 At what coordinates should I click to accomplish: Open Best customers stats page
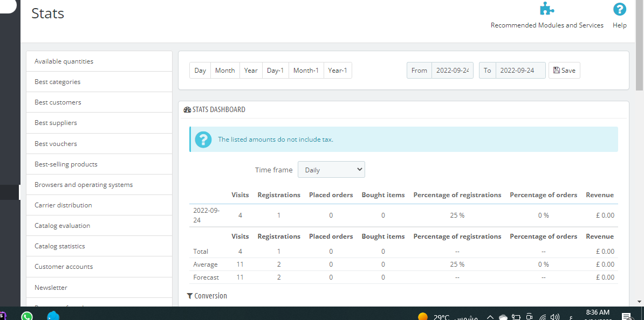99,102
